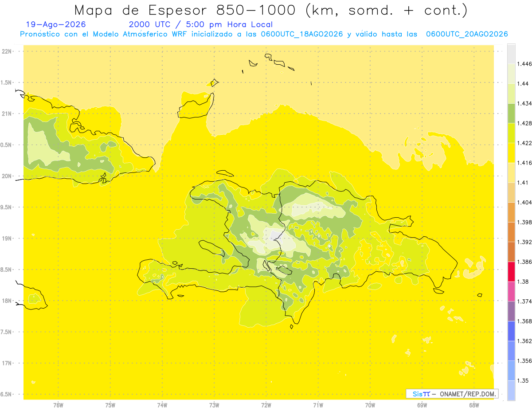Select the orange legend swatch between 1.392 and 1.398
Screen dimensions: 532x411
tap(511, 232)
